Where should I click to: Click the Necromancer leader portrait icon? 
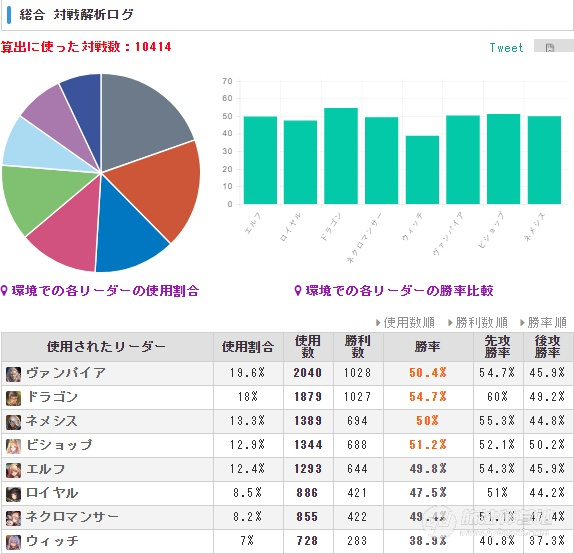[13, 518]
